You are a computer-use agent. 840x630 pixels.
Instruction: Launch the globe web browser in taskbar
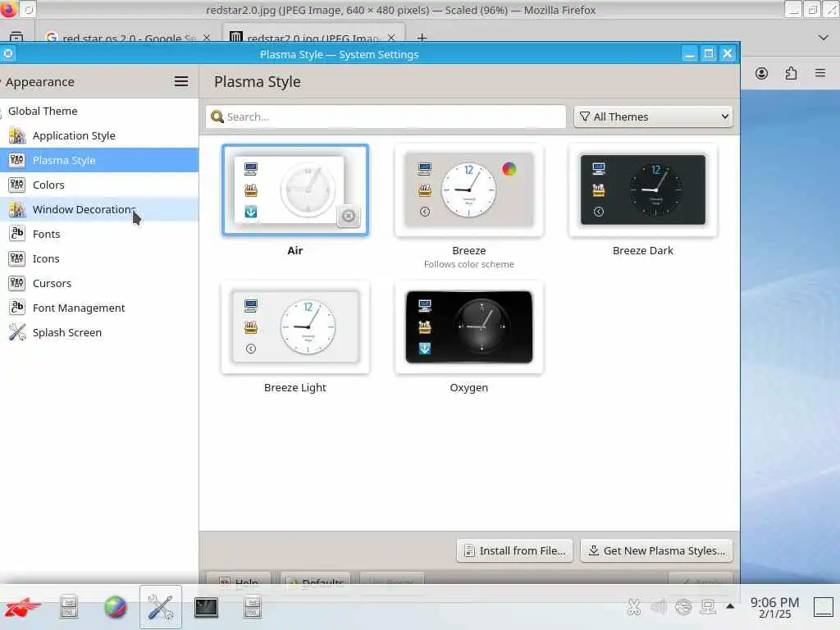tap(115, 608)
